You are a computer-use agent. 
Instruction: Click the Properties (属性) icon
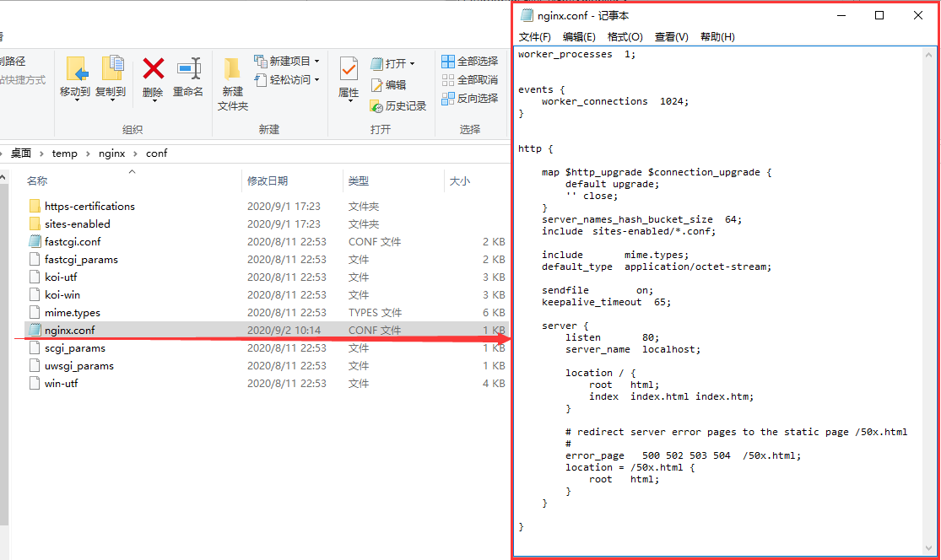(x=348, y=69)
